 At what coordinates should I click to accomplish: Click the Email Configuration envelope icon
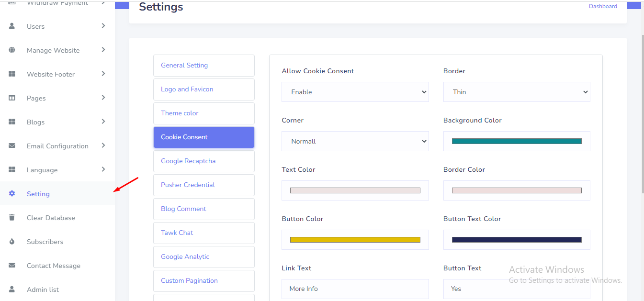(12, 146)
